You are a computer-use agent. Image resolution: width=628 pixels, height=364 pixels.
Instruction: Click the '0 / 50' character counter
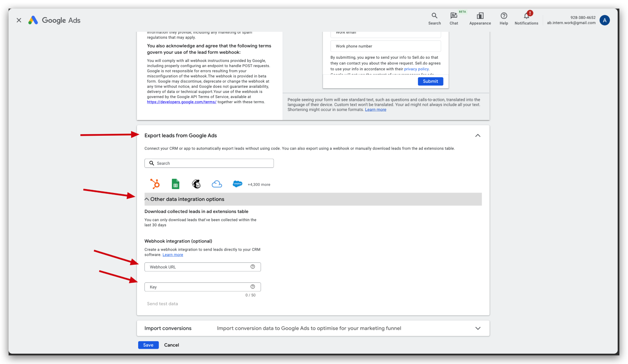[250, 295]
